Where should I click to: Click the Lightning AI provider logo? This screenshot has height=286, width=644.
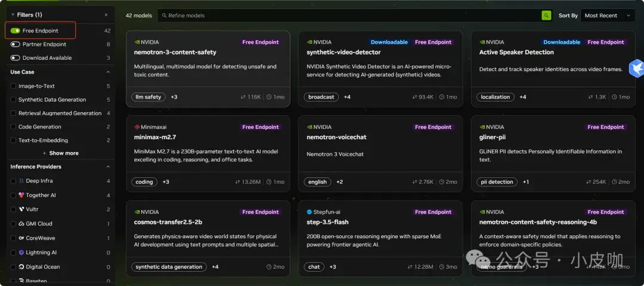pyautogui.click(x=21, y=253)
